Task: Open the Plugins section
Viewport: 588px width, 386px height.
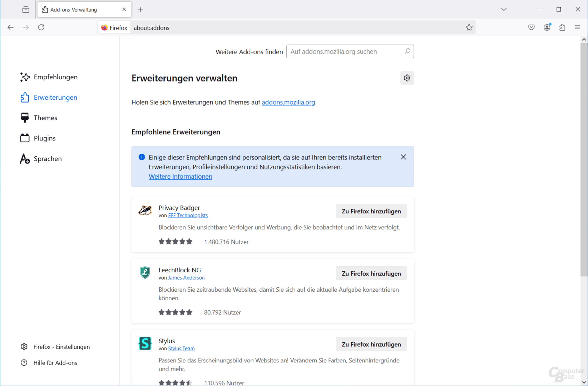Action: pyautogui.click(x=38, y=138)
